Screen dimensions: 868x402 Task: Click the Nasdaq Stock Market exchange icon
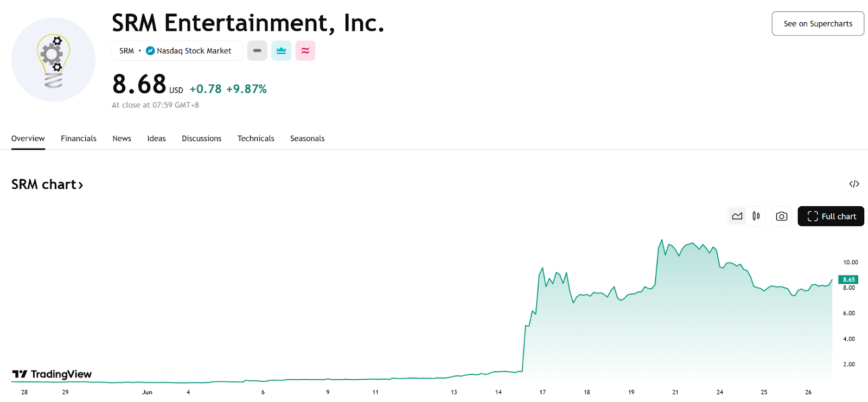click(150, 50)
